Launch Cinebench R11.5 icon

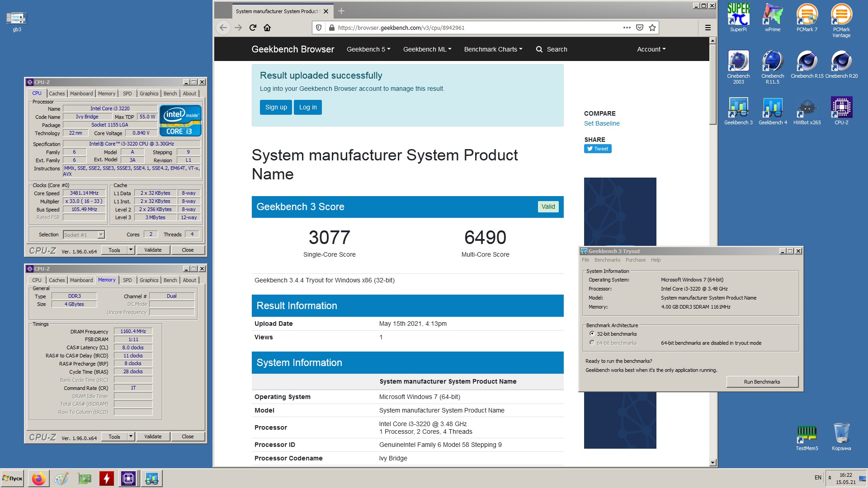(773, 67)
